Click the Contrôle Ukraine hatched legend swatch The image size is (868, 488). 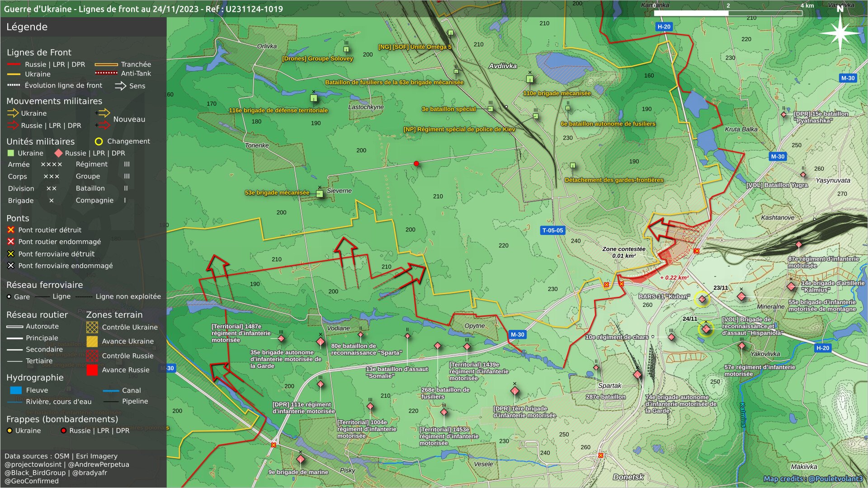[x=92, y=327]
